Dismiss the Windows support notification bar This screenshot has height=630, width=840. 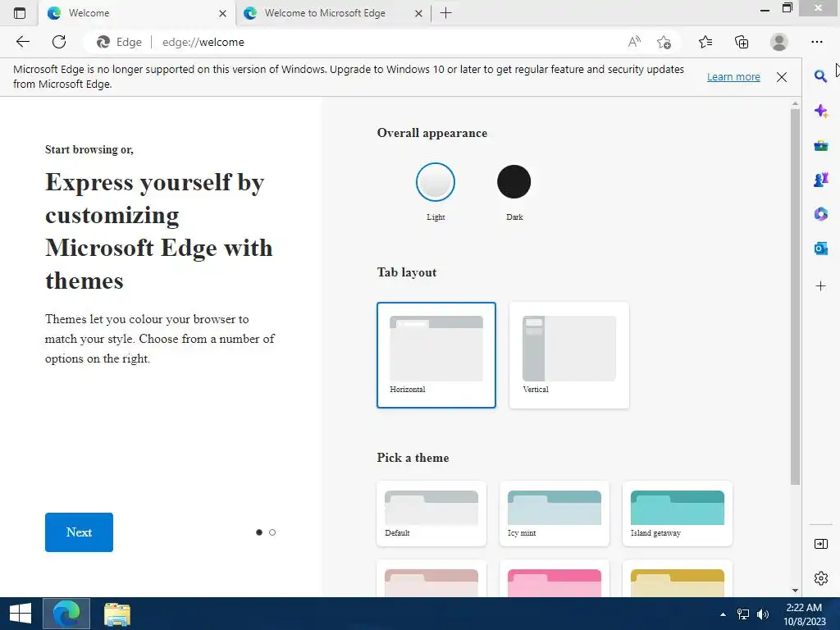782,76
